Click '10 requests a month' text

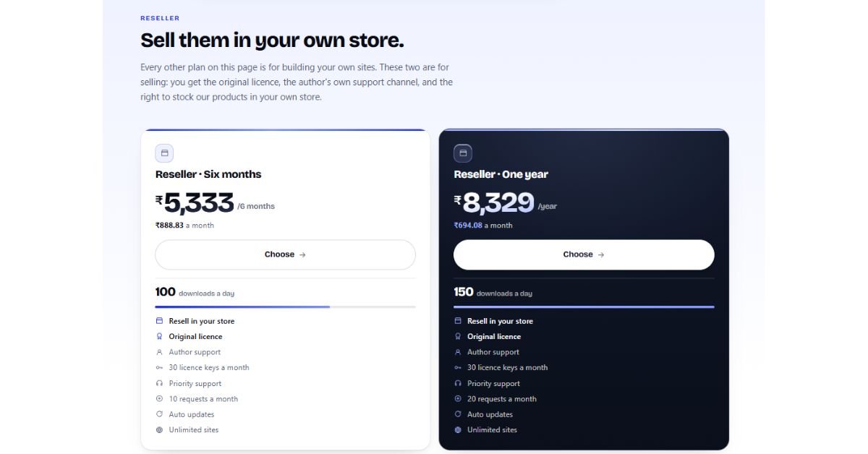point(203,399)
